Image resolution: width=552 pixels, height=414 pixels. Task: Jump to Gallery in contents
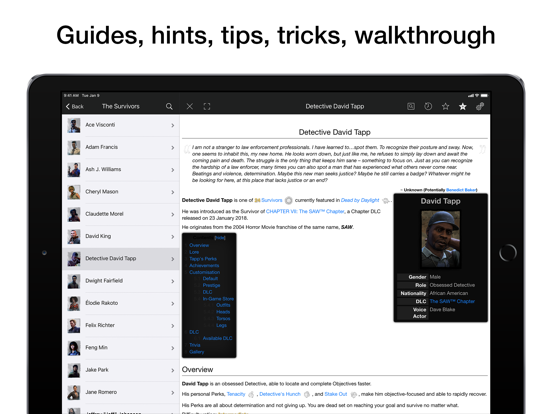click(196, 352)
